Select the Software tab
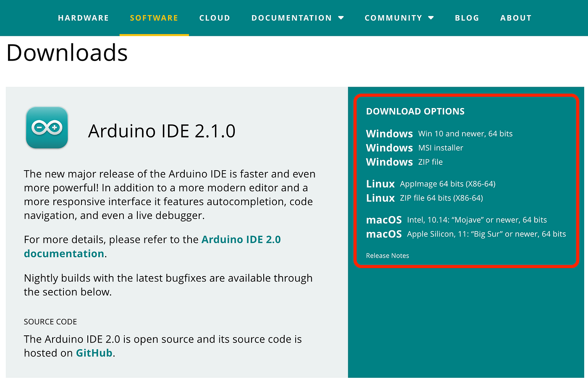The width and height of the screenshot is (588, 382). 154,18
